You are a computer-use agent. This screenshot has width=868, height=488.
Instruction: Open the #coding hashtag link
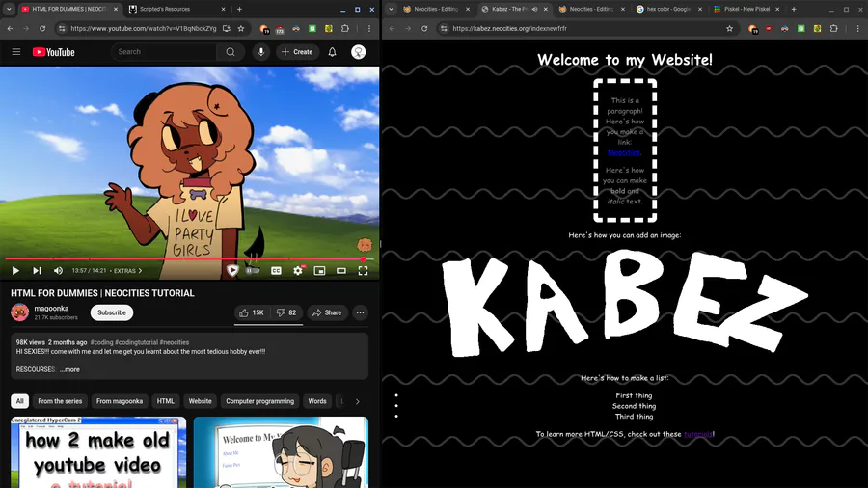pyautogui.click(x=102, y=342)
